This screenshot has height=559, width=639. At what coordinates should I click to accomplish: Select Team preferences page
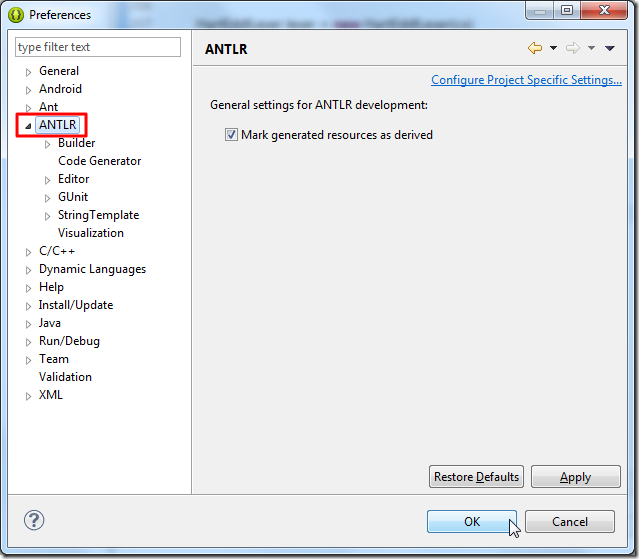point(54,359)
